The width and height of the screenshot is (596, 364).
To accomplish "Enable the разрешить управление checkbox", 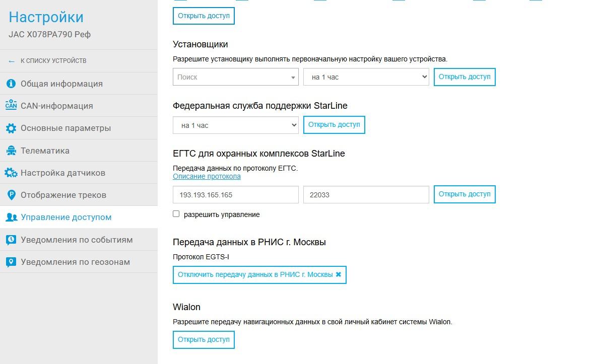I will [176, 214].
